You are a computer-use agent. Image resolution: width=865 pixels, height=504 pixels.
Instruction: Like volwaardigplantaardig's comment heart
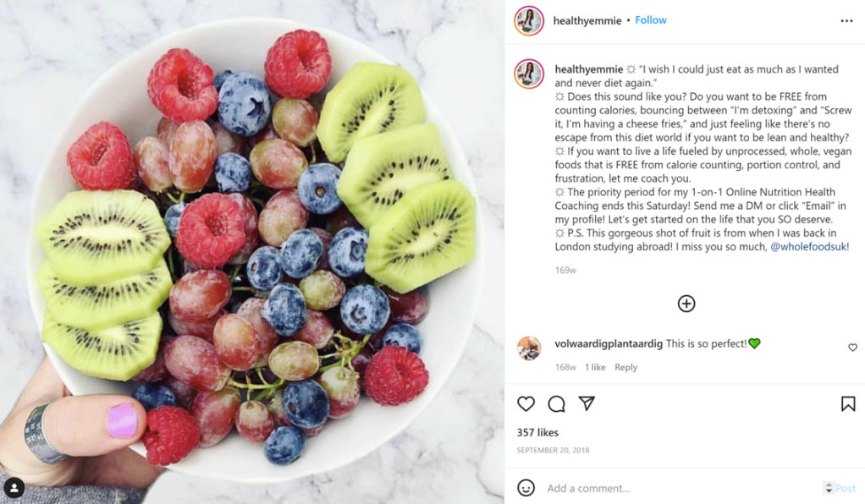pyautogui.click(x=852, y=348)
